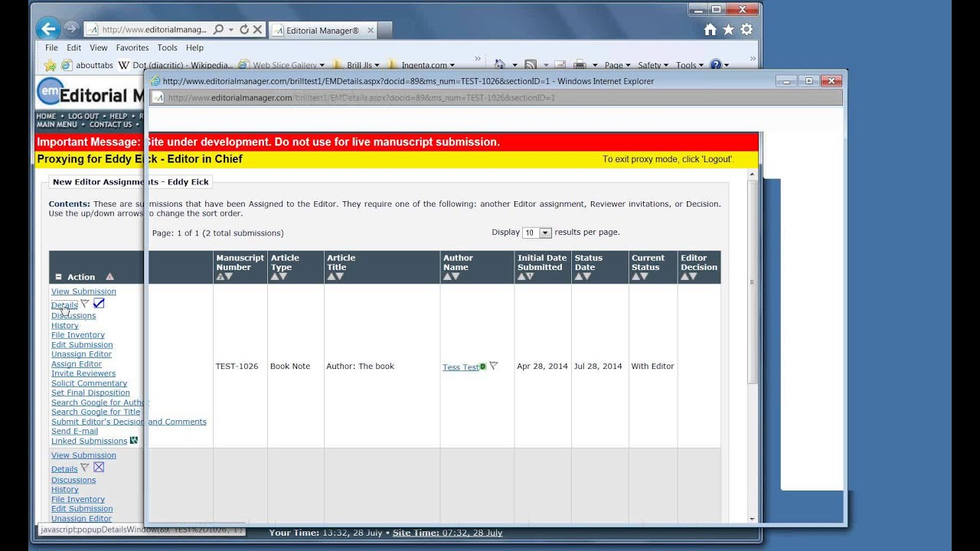Sort Article Type descending with the down arrow
This screenshot has height=551, width=980.
click(x=283, y=277)
